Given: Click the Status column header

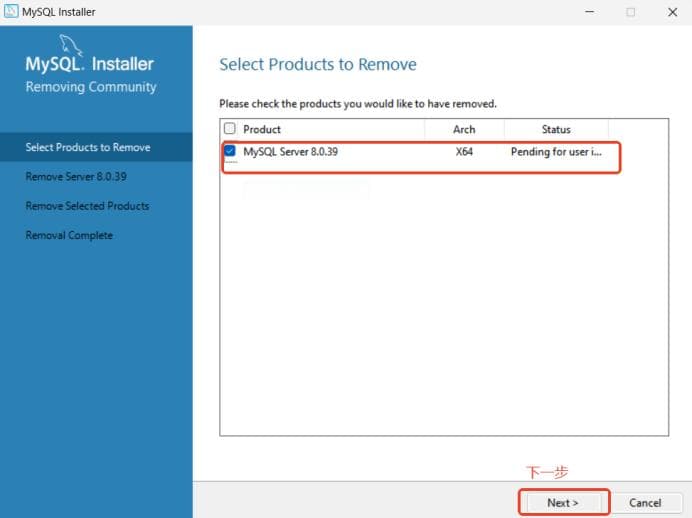Looking at the screenshot, I should coord(556,129).
